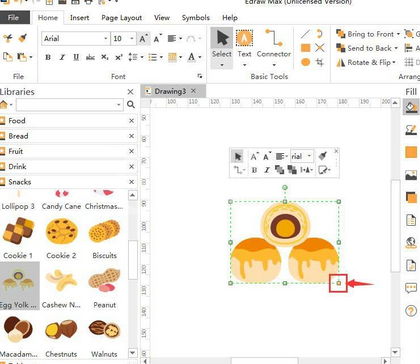Open the hyperlink globe panel
The height and width of the screenshot is (364, 420).
pos(411,243)
